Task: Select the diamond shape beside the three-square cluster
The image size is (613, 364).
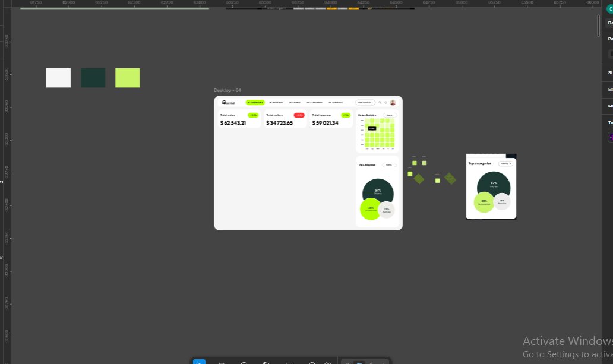Action: [x=419, y=179]
